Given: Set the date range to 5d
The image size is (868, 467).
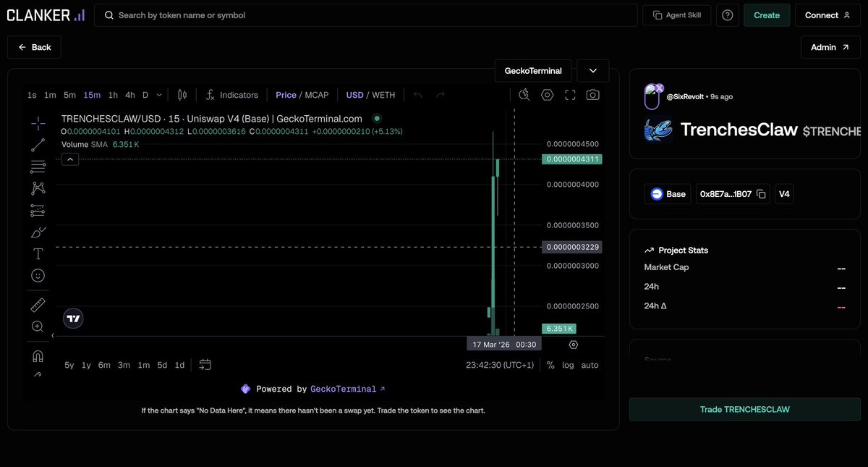Looking at the screenshot, I should (162, 365).
